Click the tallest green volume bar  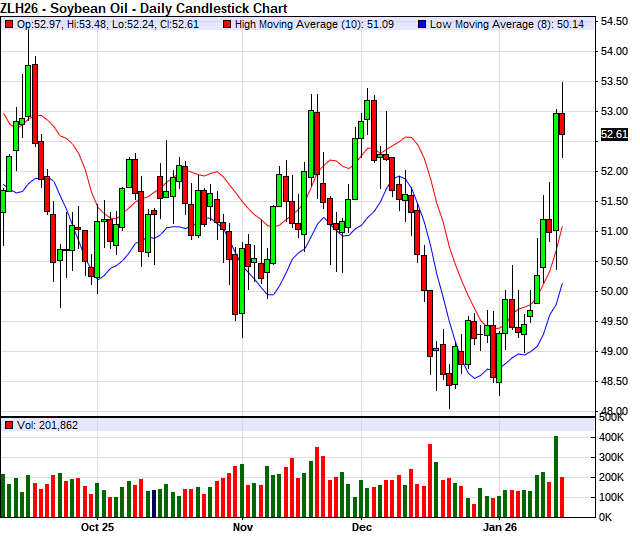coord(555,476)
